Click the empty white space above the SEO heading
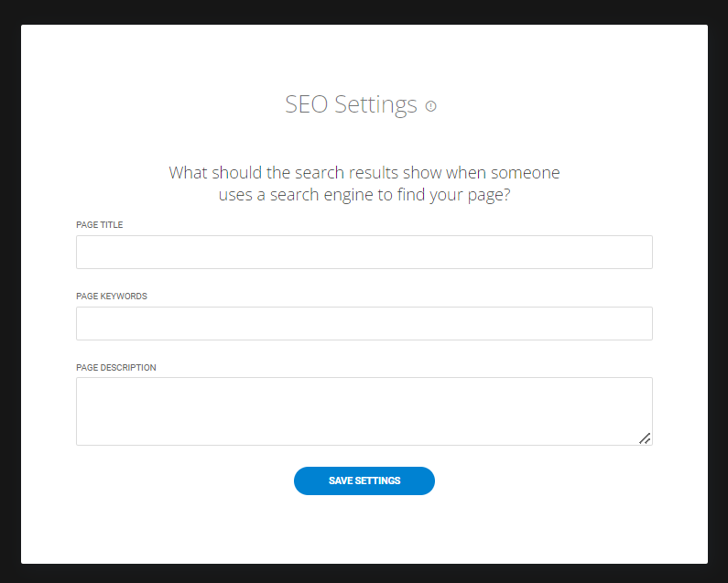 pos(364,56)
